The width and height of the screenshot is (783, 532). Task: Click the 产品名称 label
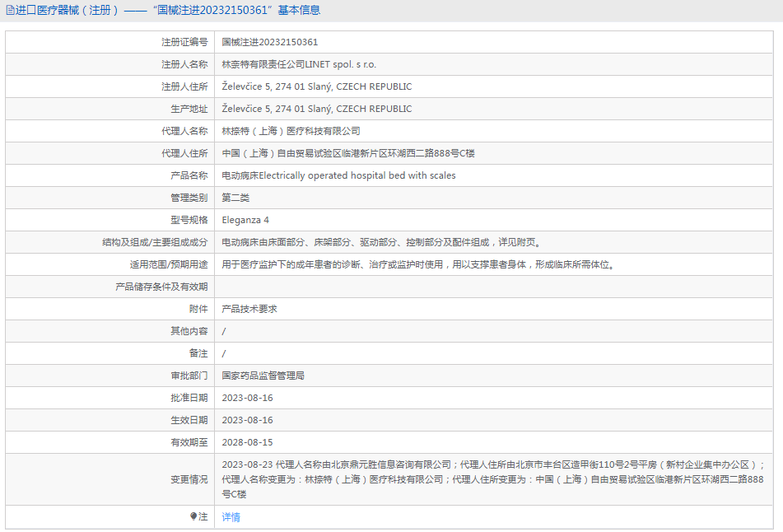tap(189, 175)
